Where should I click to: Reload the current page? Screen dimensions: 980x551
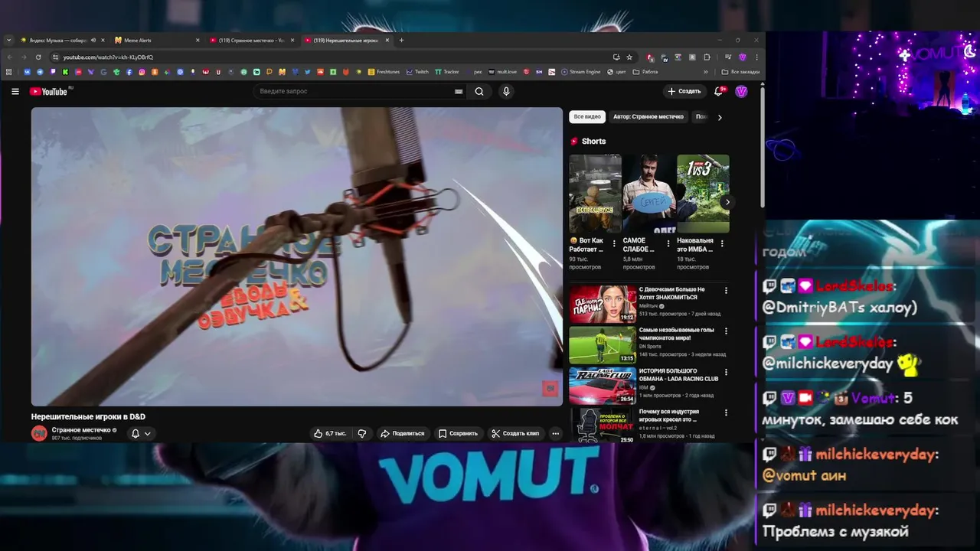click(38, 57)
